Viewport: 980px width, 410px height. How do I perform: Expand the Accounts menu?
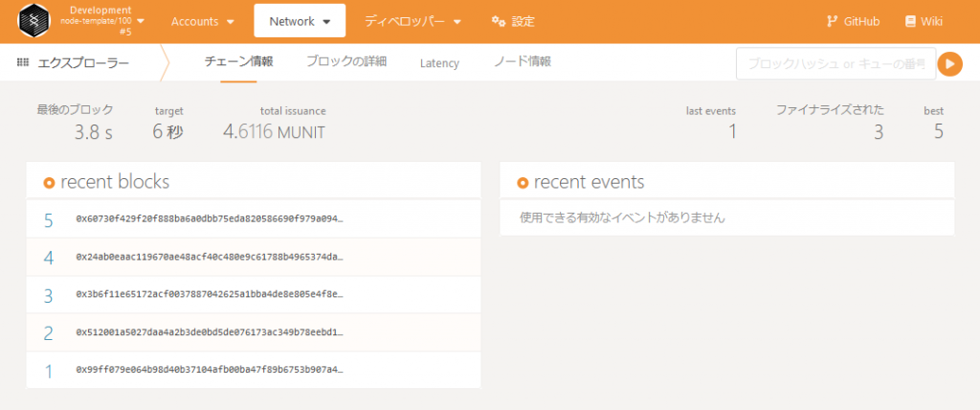(204, 21)
